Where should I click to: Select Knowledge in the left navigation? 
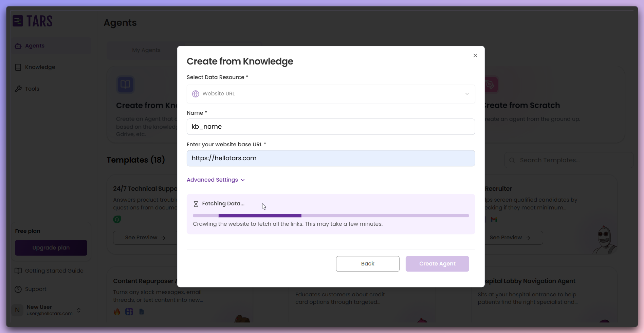pos(40,67)
